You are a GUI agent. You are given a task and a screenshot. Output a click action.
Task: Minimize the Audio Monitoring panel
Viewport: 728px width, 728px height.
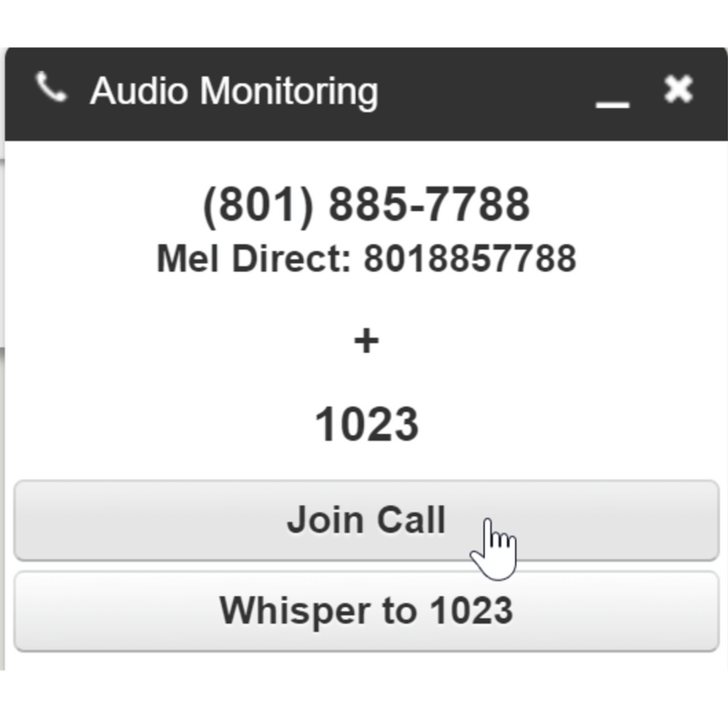click(612, 94)
